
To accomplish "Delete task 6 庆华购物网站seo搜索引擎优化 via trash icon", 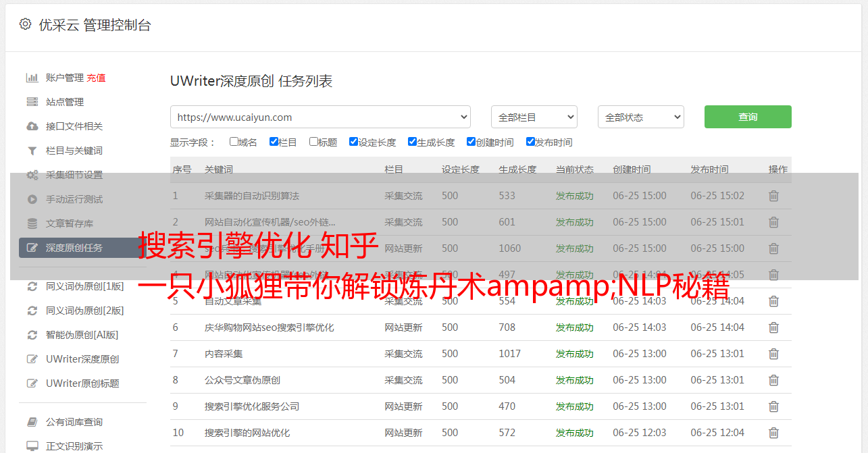I will 773,327.
